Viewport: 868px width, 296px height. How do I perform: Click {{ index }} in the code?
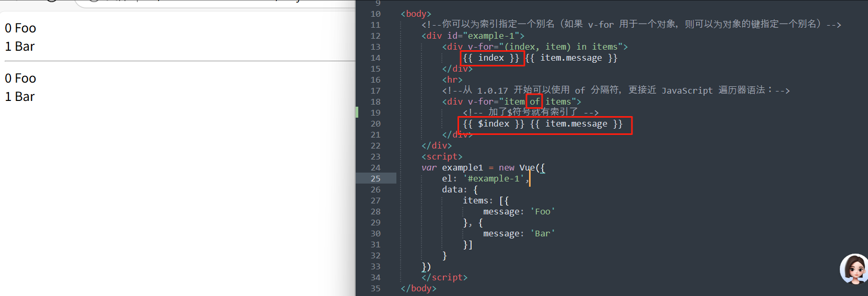tap(491, 58)
